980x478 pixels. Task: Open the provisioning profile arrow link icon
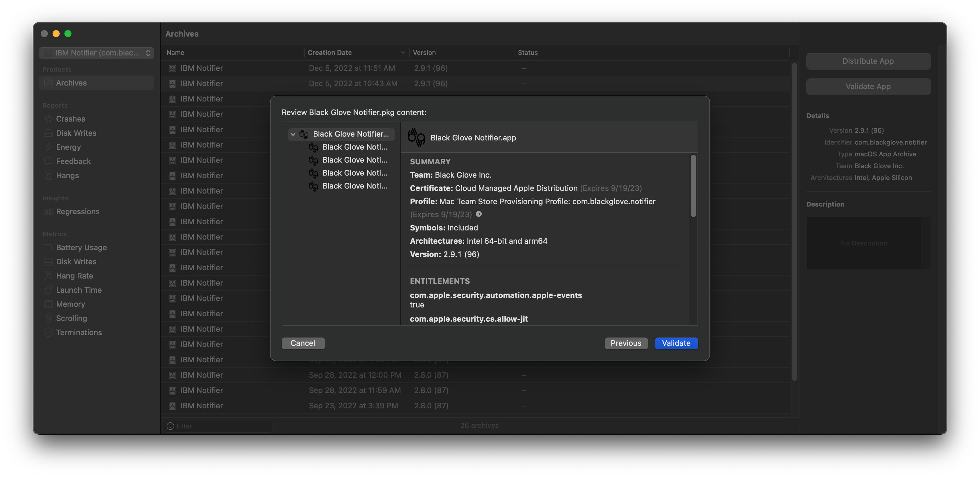pyautogui.click(x=478, y=214)
